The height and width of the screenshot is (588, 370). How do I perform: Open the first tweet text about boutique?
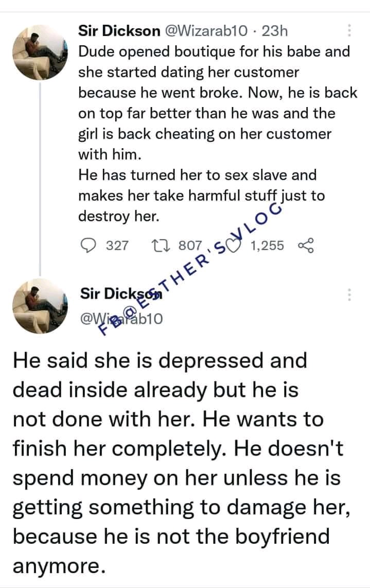218,134
